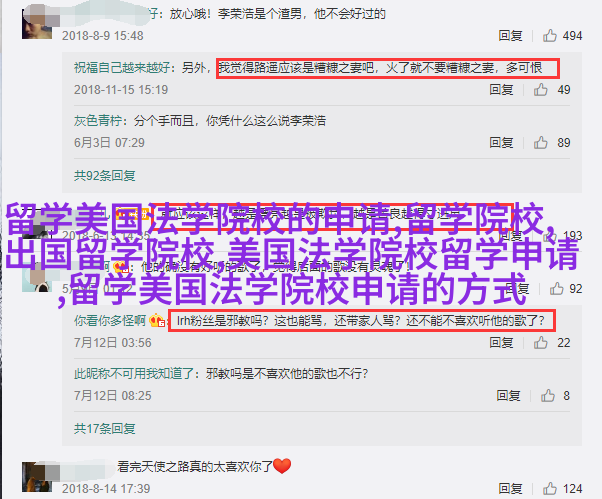Open 此昵称不可用我知道了 username link
This screenshot has width=602, height=499.
click(x=134, y=373)
